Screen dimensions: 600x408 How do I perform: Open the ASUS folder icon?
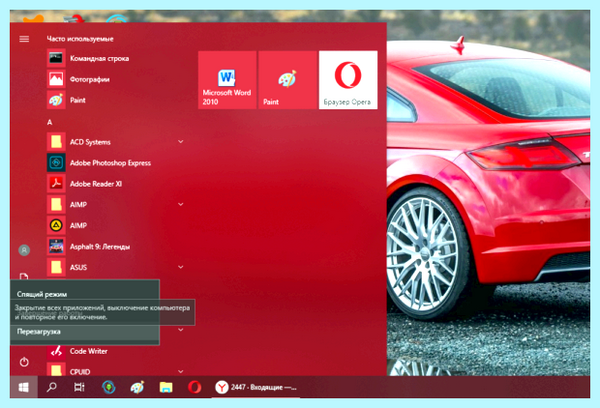click(56, 267)
